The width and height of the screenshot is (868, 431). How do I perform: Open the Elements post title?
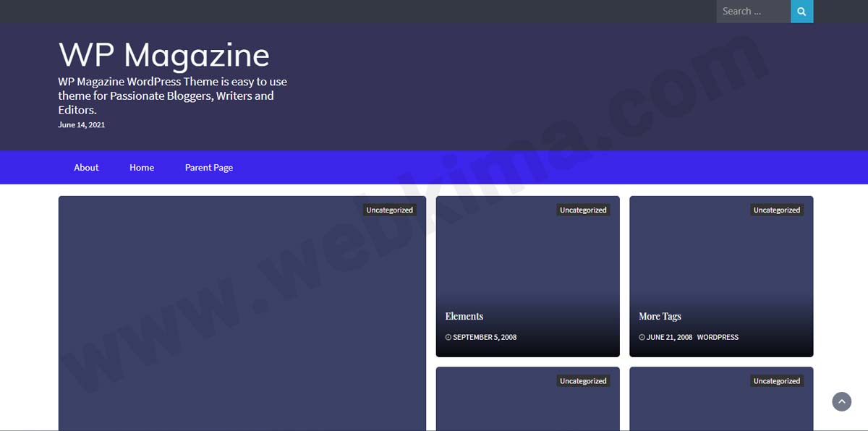point(464,316)
